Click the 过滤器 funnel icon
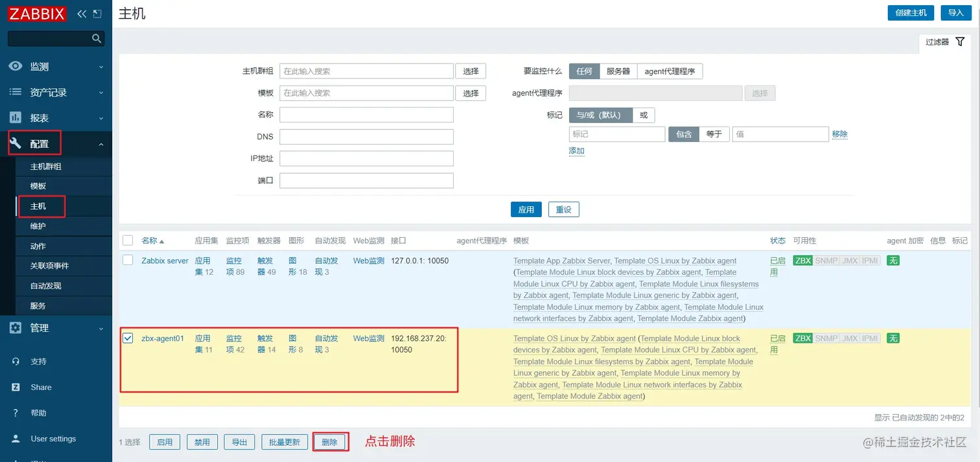980x462 pixels. click(960, 41)
